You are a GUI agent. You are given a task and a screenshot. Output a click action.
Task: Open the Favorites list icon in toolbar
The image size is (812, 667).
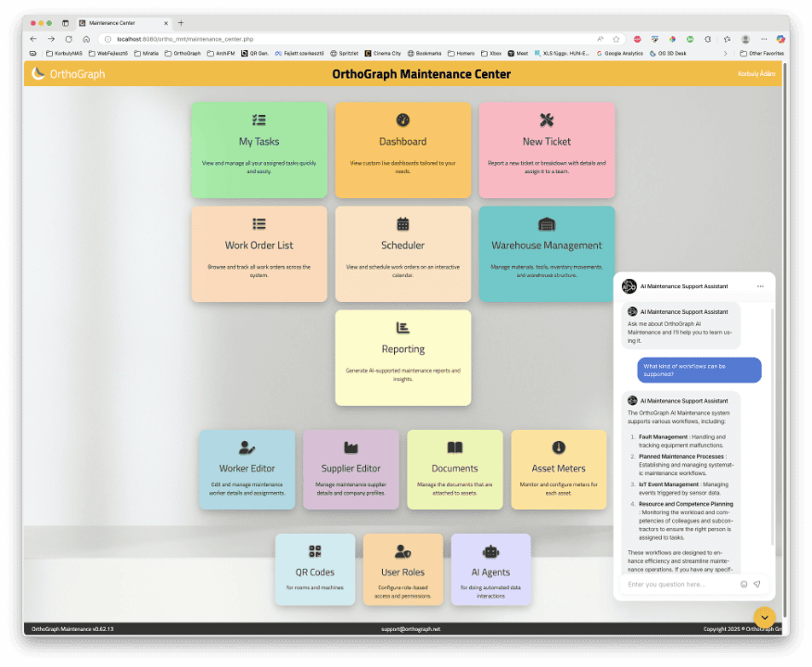coord(727,39)
